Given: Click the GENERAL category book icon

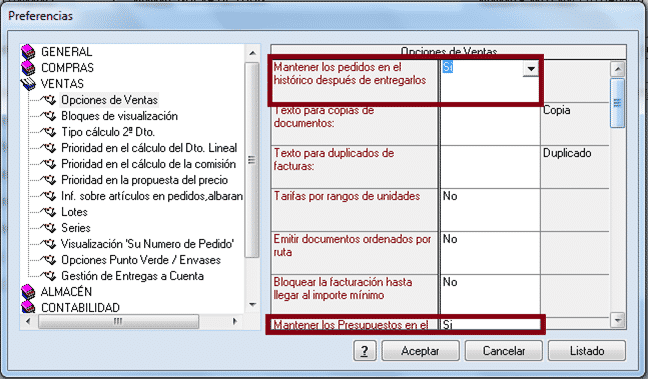Looking at the screenshot, I should 29,52.
